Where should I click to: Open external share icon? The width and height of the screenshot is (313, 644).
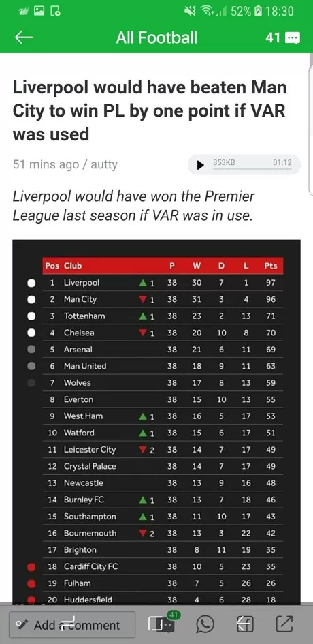coord(284,624)
